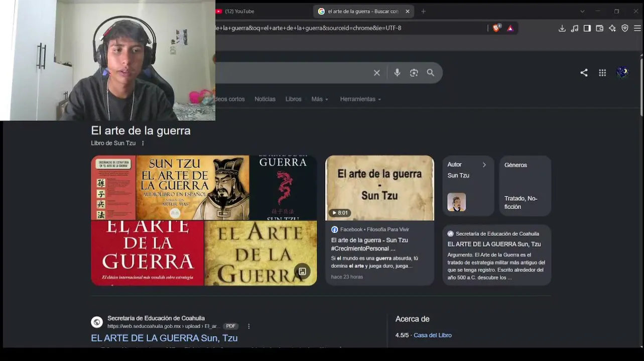Click the Secretaría de Educación result favicon

point(97,322)
